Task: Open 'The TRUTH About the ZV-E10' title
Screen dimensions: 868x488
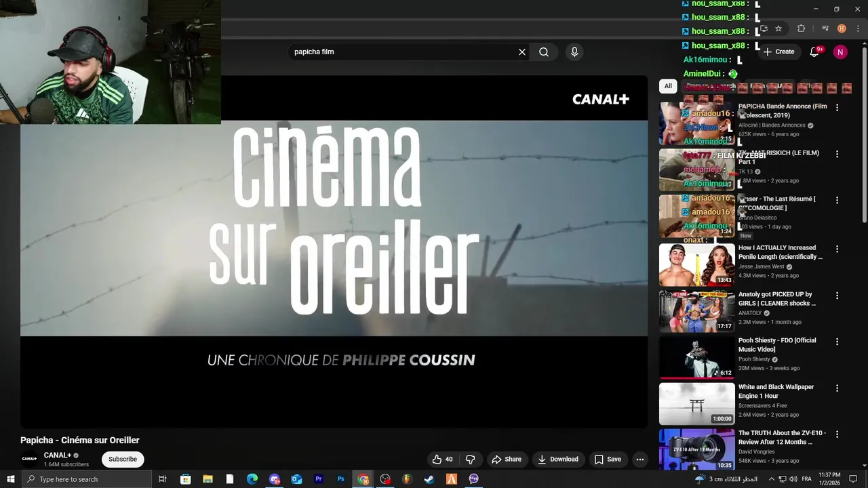Action: point(781,437)
